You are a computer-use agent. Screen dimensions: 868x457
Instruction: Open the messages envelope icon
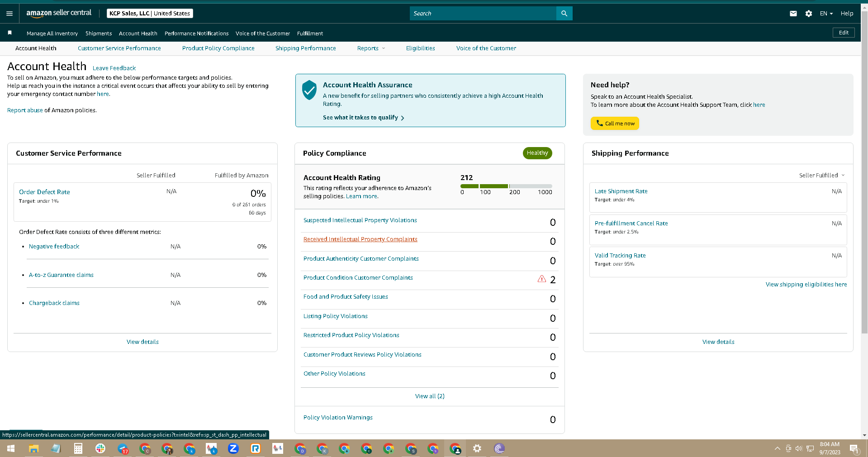point(793,14)
